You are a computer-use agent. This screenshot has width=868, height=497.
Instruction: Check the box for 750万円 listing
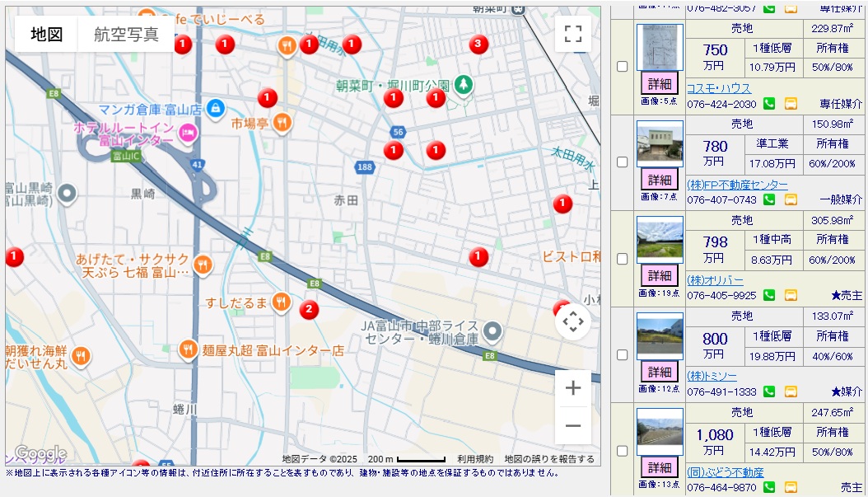click(x=623, y=66)
